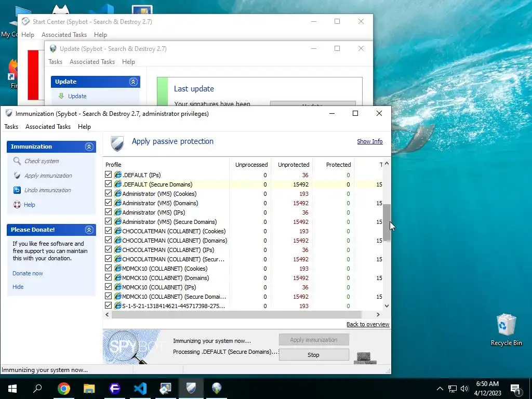
Task: Click the taskbar search magnifier
Action: 37,388
